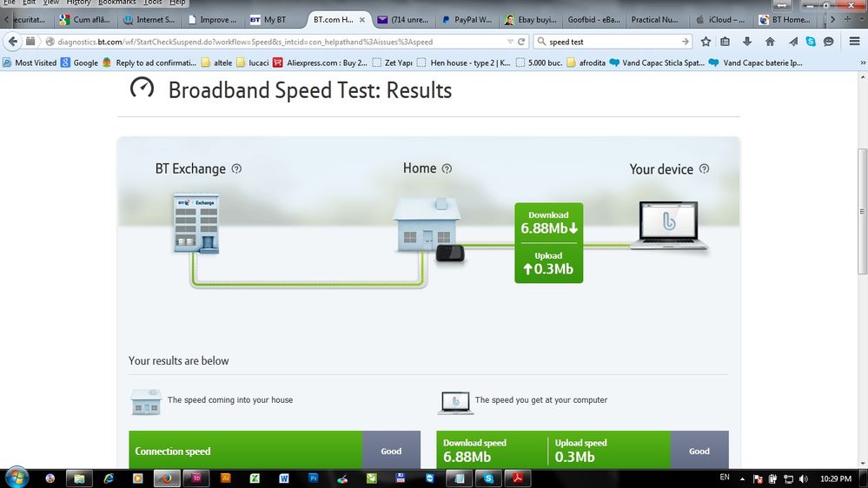Viewport: 868px width, 488px height.
Task: Reload the page with the refresh icon
Action: pos(521,42)
